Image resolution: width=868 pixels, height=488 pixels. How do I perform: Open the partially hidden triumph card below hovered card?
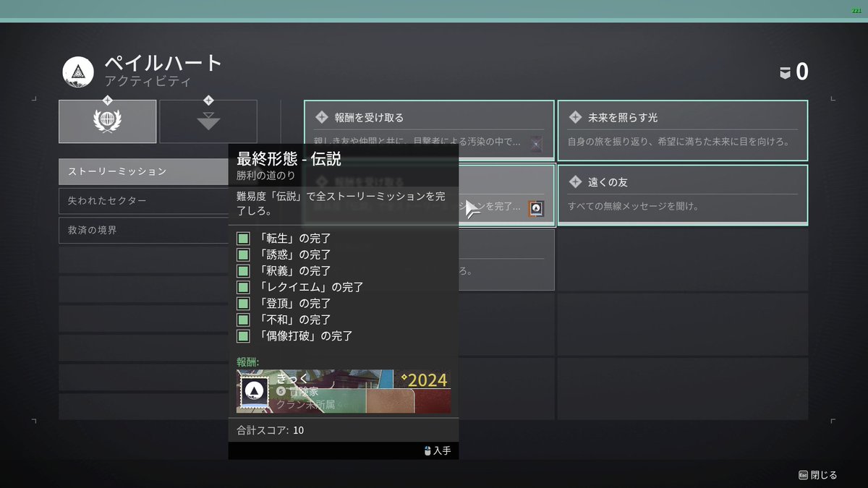pos(506,260)
